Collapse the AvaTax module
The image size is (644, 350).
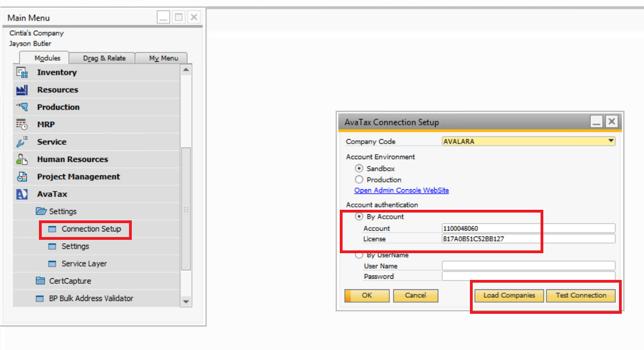point(52,194)
